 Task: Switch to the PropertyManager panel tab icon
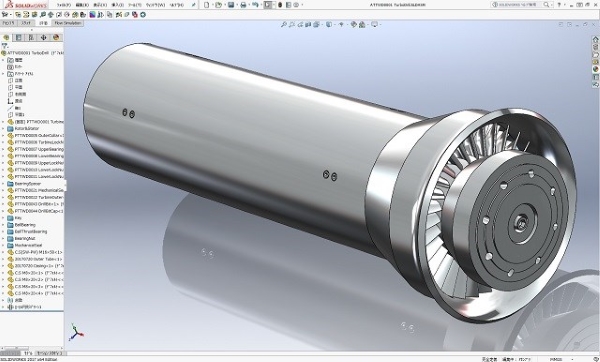18,38
